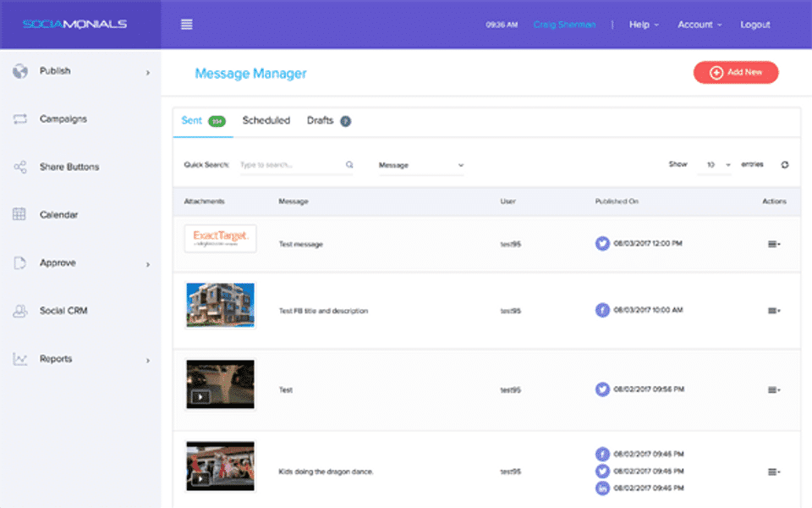
Task: Click Facebook icon in dragon dance row
Action: tap(602, 454)
